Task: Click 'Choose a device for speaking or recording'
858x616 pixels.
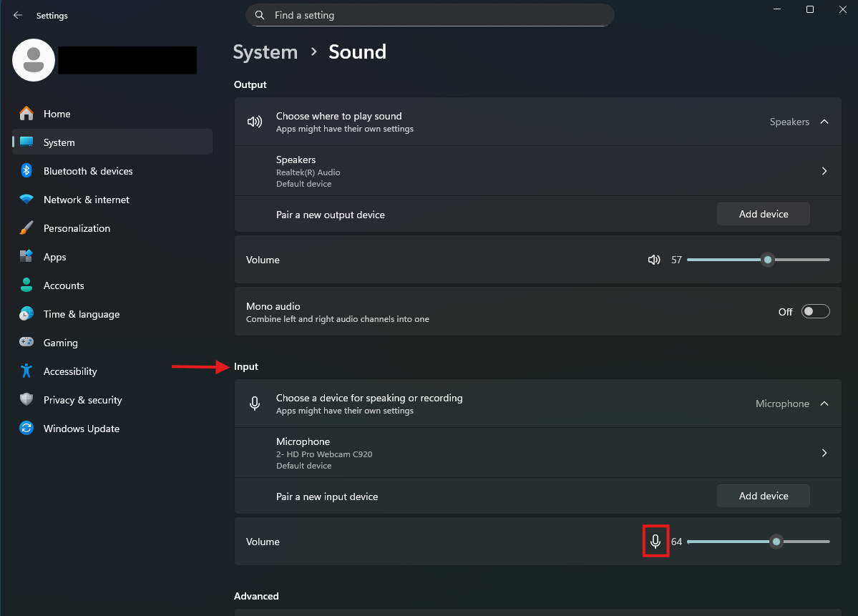Action: [x=369, y=398]
